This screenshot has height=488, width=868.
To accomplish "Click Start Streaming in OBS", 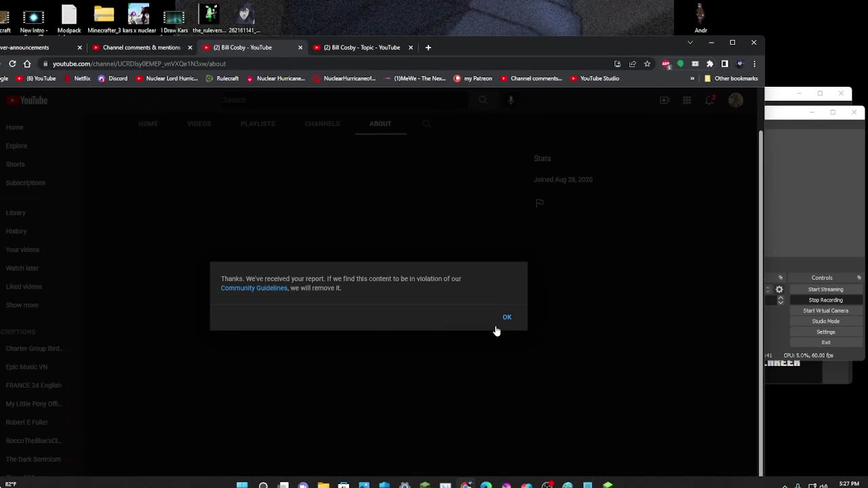I will point(825,289).
